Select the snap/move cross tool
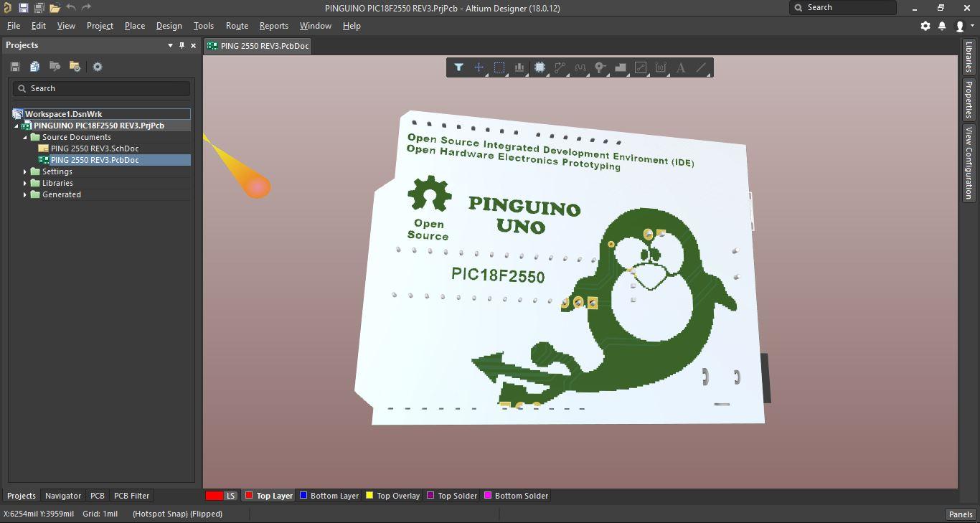The image size is (980, 523). (479, 67)
